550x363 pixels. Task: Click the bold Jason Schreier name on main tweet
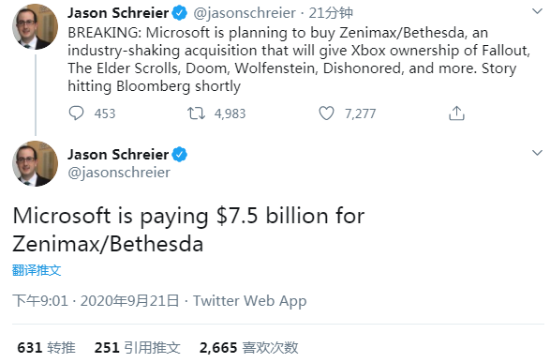point(118,155)
